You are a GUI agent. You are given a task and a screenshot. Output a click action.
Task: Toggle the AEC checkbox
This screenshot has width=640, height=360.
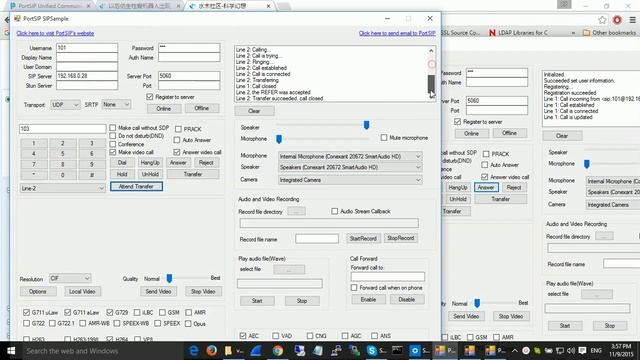[x=243, y=336]
